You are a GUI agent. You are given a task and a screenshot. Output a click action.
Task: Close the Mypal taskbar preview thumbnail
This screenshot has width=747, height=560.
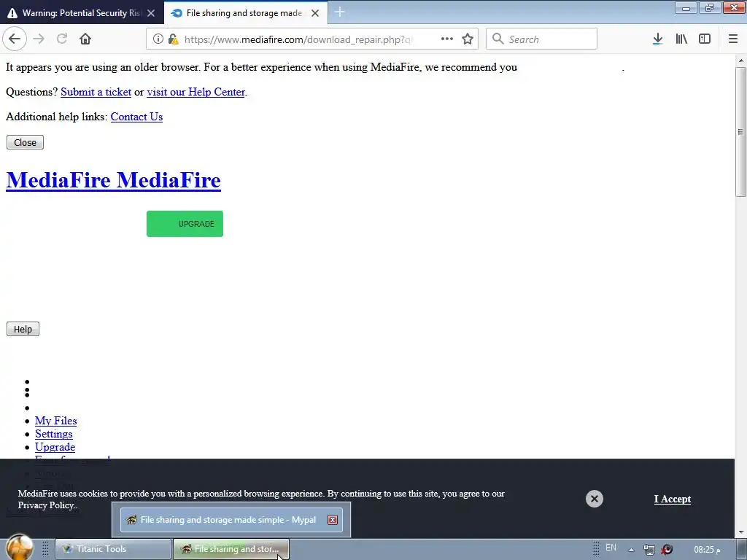(x=333, y=520)
